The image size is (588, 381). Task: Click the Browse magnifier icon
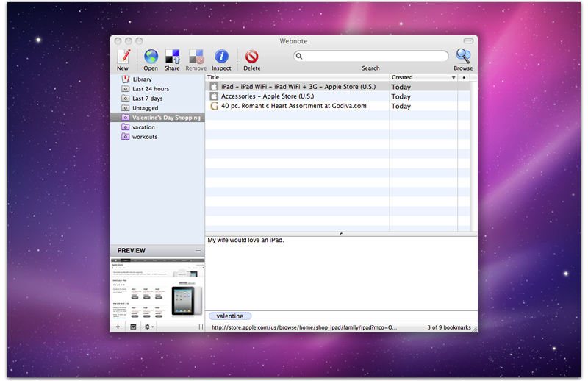463,56
